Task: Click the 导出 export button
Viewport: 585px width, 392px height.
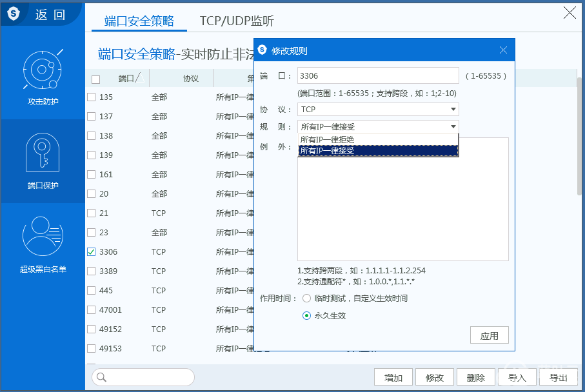Action: [x=558, y=377]
